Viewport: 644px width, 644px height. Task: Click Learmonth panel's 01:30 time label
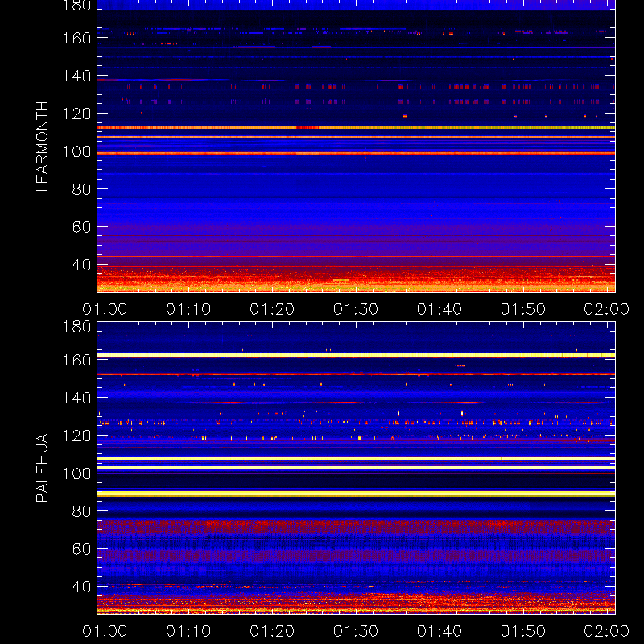356,309
